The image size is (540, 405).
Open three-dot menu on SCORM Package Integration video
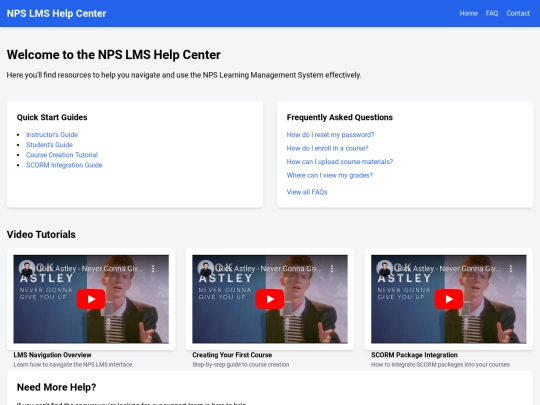click(x=511, y=269)
